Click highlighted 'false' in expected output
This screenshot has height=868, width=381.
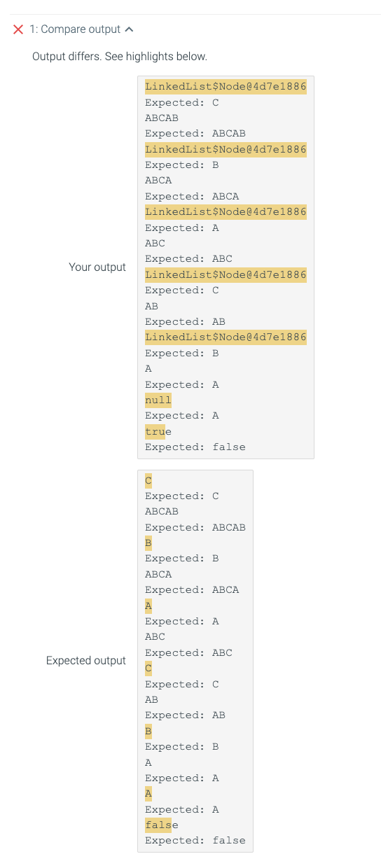158,825
